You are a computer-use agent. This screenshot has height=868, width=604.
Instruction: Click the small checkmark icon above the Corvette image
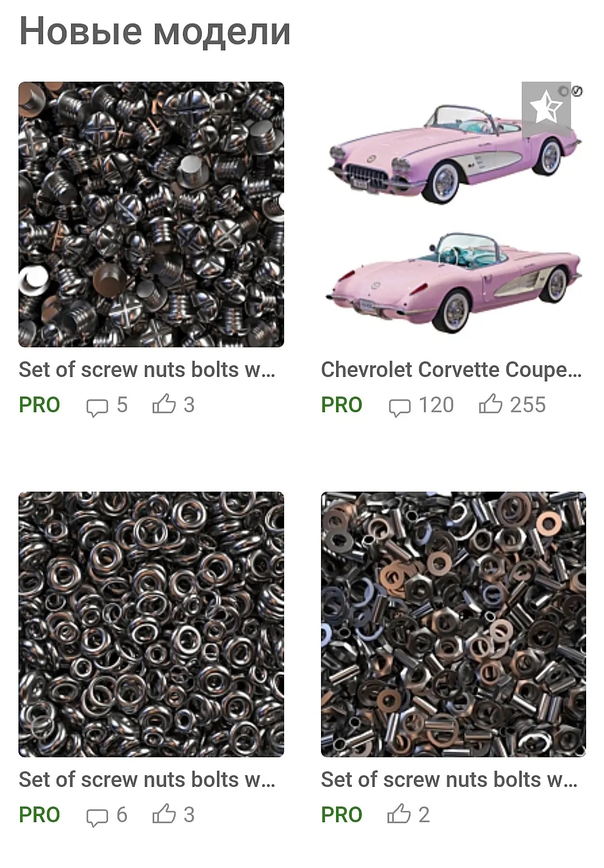coord(577,91)
